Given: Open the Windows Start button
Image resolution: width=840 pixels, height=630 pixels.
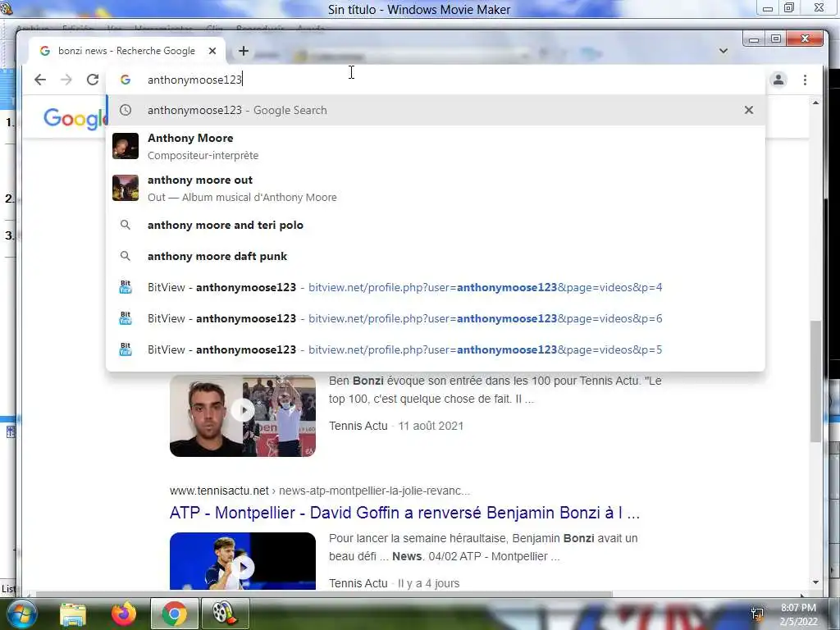Looking at the screenshot, I should coord(22,614).
